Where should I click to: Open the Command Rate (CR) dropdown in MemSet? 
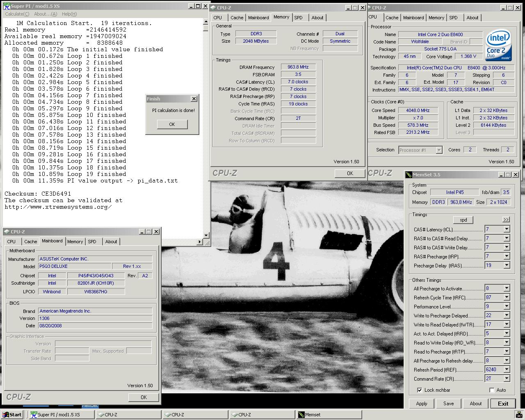pyautogui.click(x=507, y=379)
